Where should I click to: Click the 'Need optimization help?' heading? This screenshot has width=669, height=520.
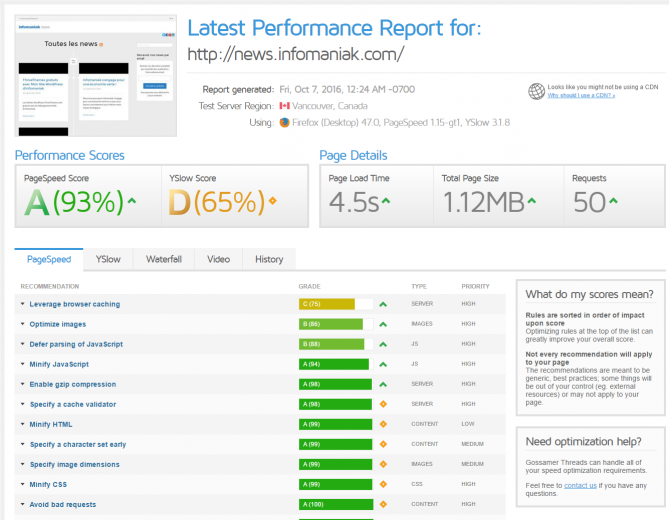tap(583, 442)
